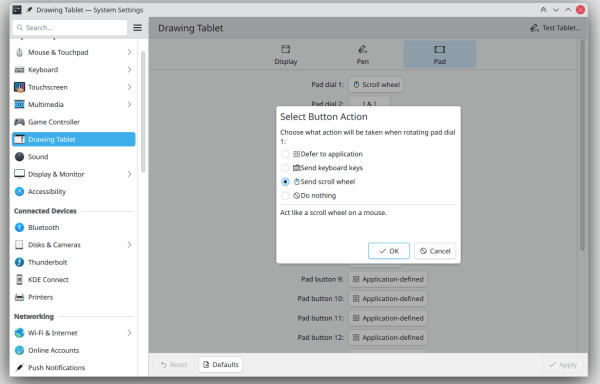Confirm the dialog with OK

389,251
